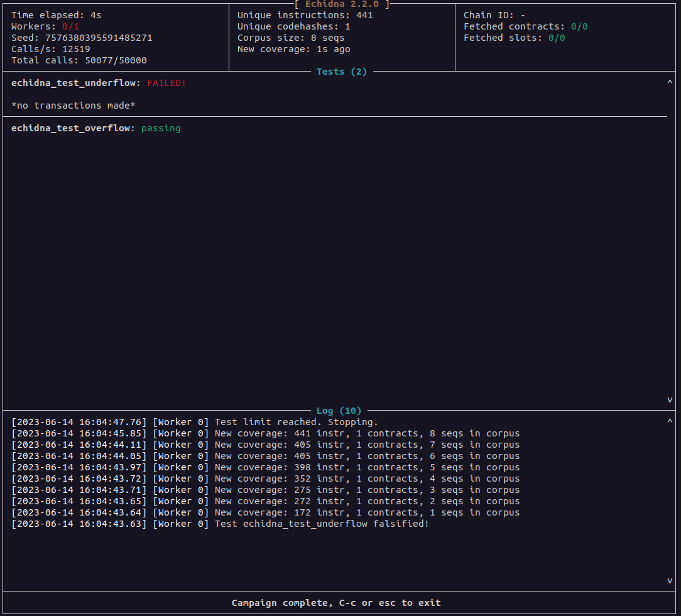Select the echidna_test_overflow test entry
Image resolution: width=681 pixels, height=616 pixels.
click(70, 128)
